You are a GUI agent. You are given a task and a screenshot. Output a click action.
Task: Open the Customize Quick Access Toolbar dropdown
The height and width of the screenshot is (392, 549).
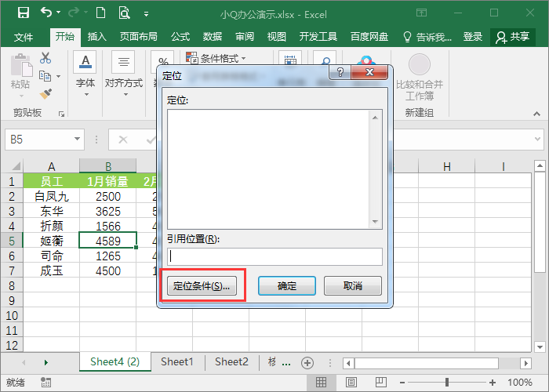[146, 14]
